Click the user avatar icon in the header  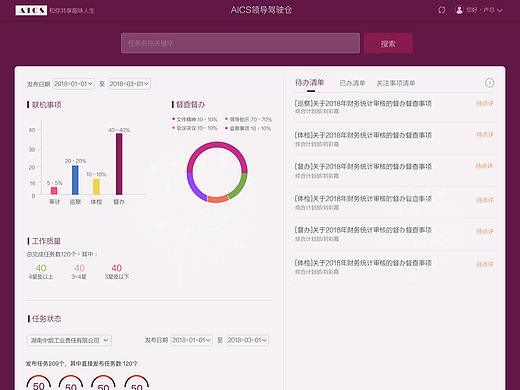[459, 10]
